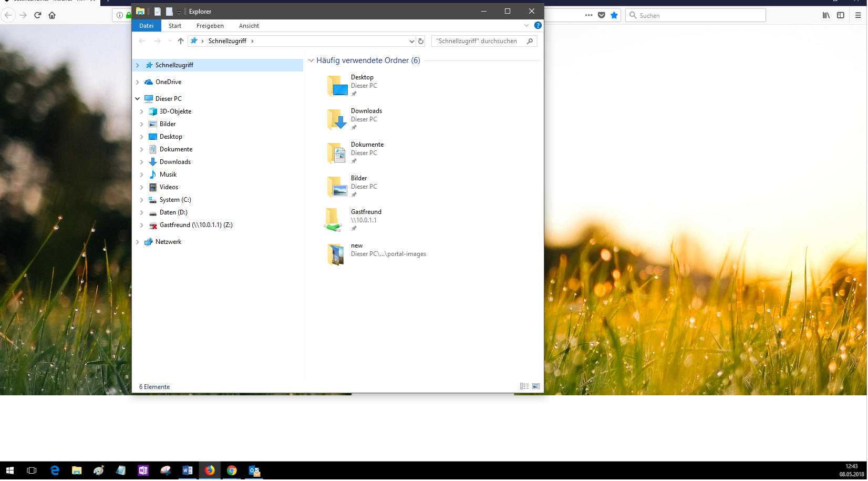The width and height of the screenshot is (868, 481).
Task: Collapse the Dieser PC tree node
Action: (x=138, y=99)
